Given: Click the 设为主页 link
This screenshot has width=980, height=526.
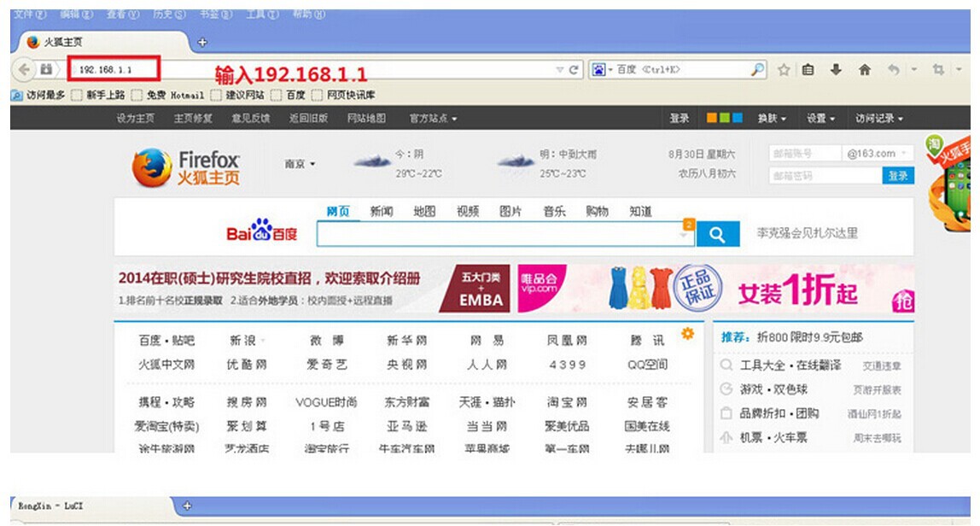Looking at the screenshot, I should click(x=135, y=118).
